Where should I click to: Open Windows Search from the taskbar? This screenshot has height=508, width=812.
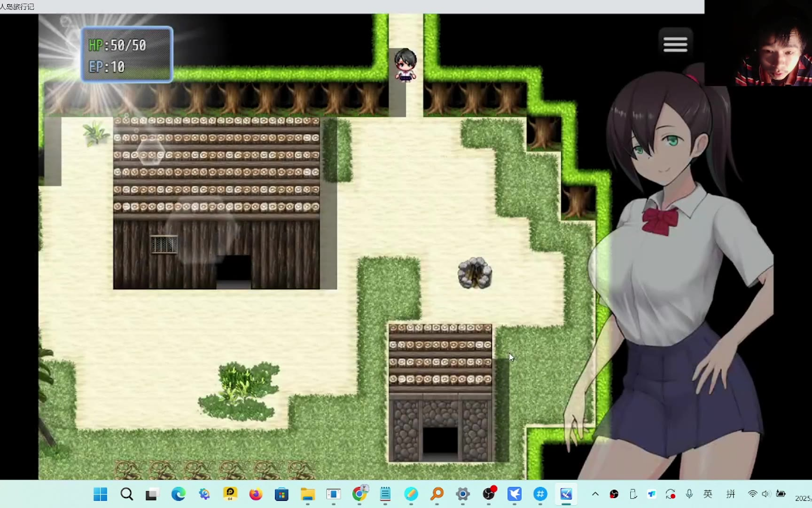(x=126, y=494)
